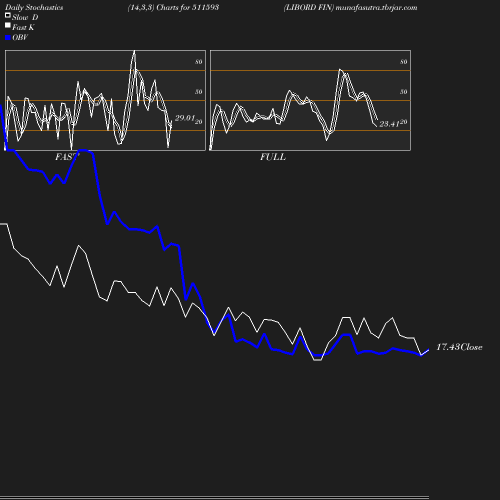Click the 'OBV' legend label
Screen dimensions: 500x500
click(x=20, y=37)
